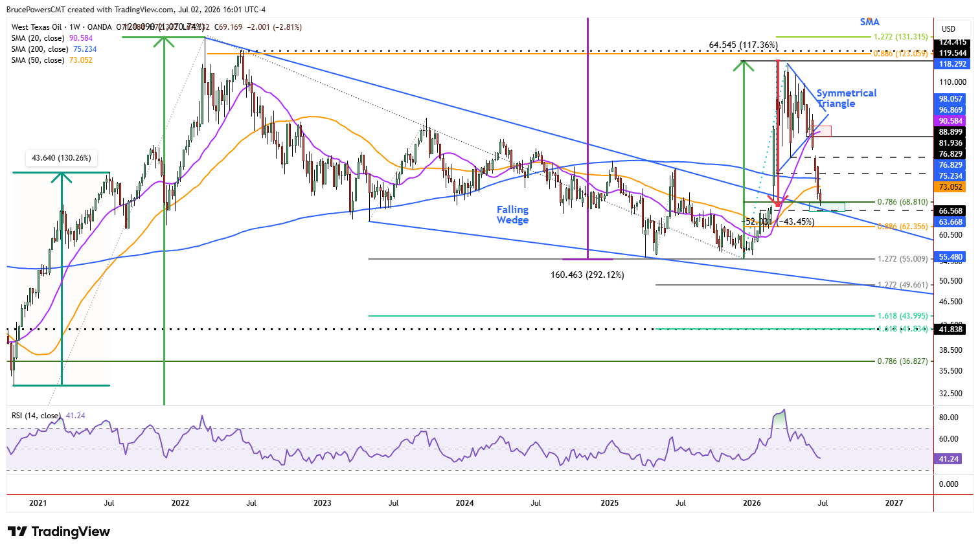The width and height of the screenshot is (980, 551).
Task: Select the RSI (14, close) indicator legend
Action: (49, 416)
